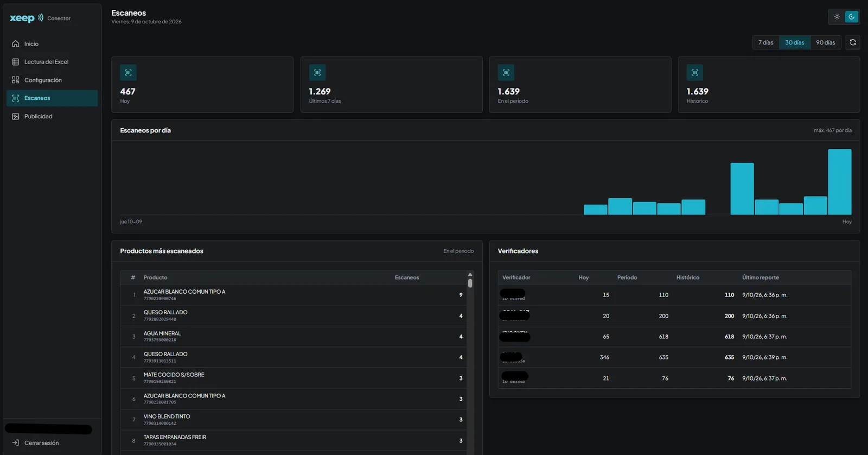Click the scan icon on En el período card

tap(506, 73)
